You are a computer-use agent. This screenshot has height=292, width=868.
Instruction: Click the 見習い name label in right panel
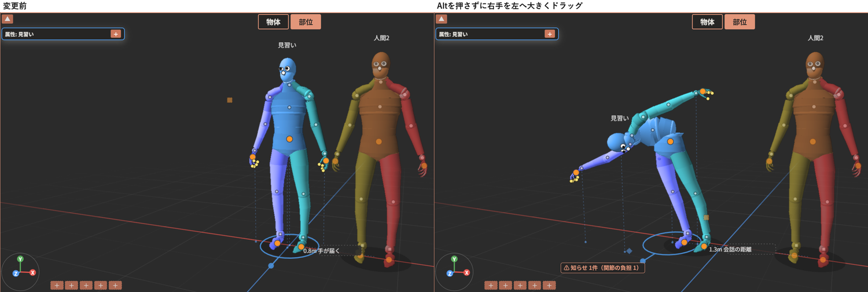(x=620, y=118)
